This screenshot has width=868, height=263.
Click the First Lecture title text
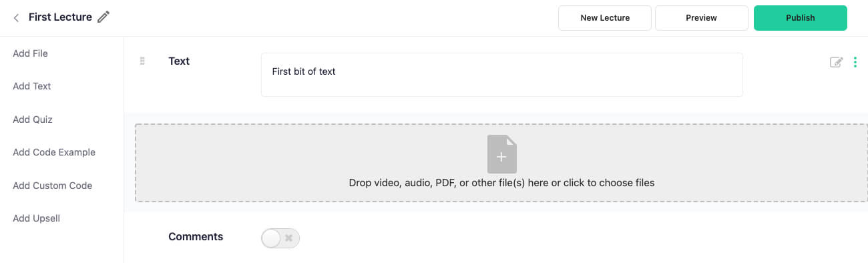(60, 17)
